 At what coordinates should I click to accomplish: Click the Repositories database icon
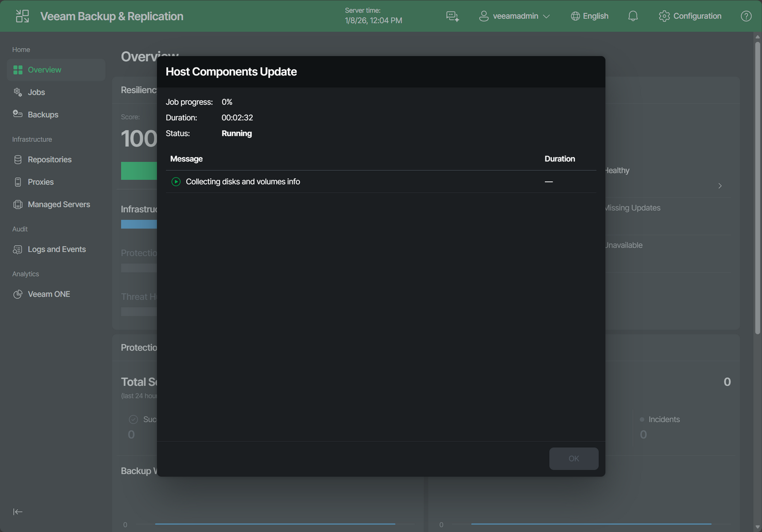tap(18, 160)
